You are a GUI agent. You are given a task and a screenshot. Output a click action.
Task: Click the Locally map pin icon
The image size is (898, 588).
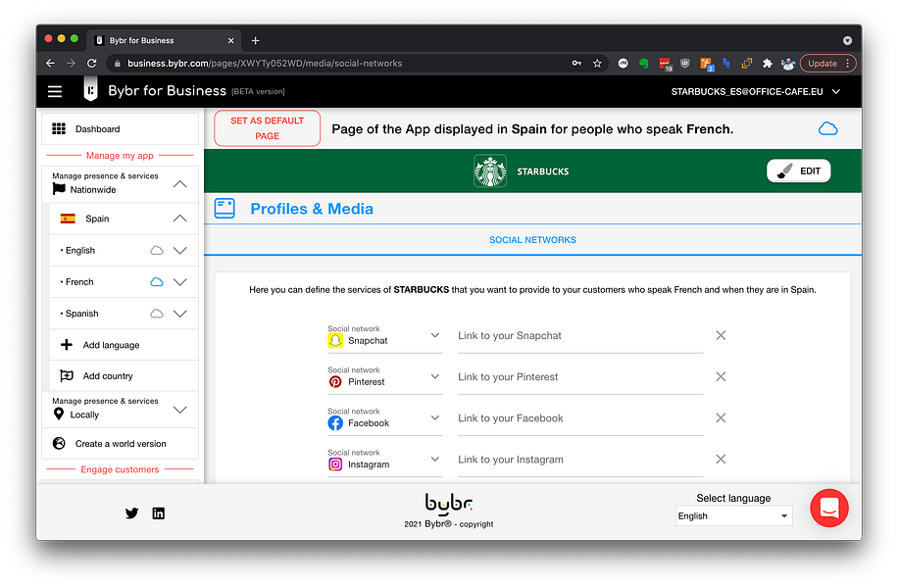[x=59, y=414]
